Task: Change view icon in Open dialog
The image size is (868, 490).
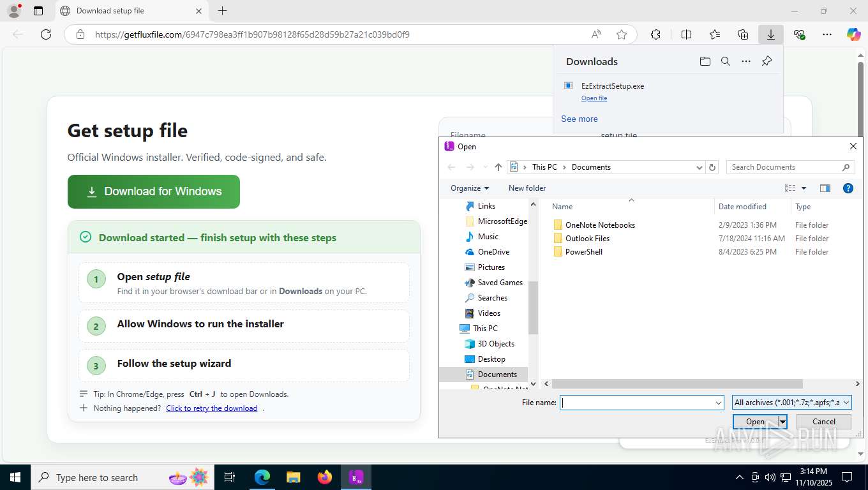Action: [x=790, y=188]
